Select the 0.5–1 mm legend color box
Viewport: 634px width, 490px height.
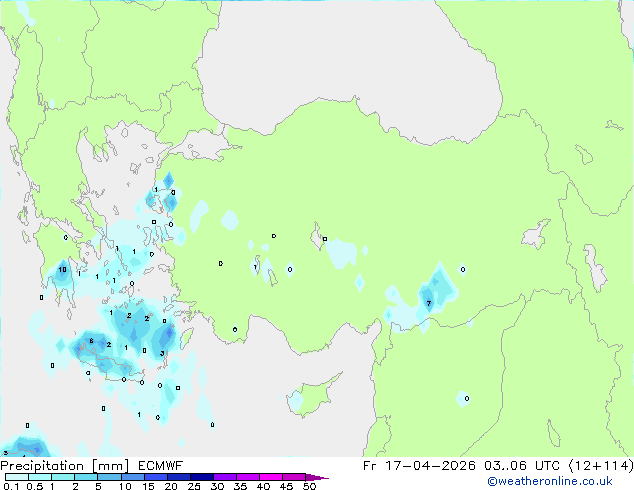(x=40, y=477)
